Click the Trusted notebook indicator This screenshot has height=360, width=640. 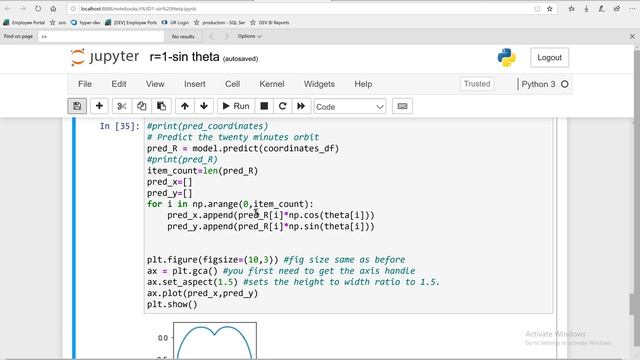(477, 84)
